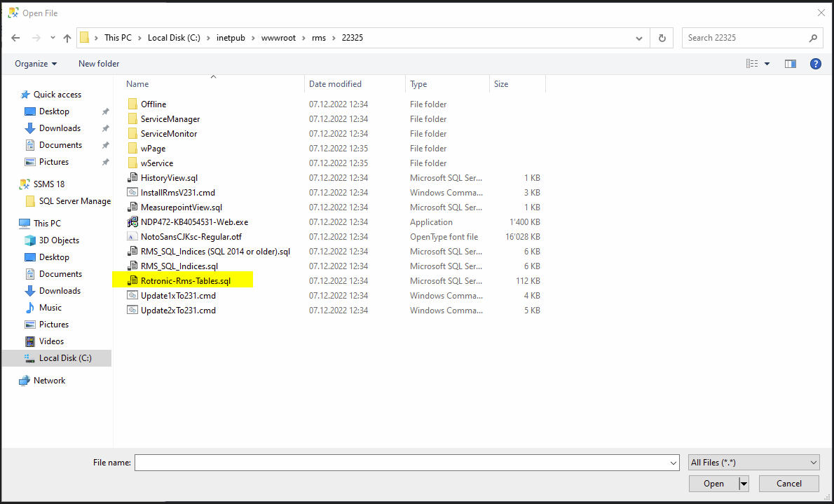Image resolution: width=834 pixels, height=504 pixels.
Task: Select NDP472-KB4054531-Web.exe installer icon
Action: pyautogui.click(x=132, y=222)
